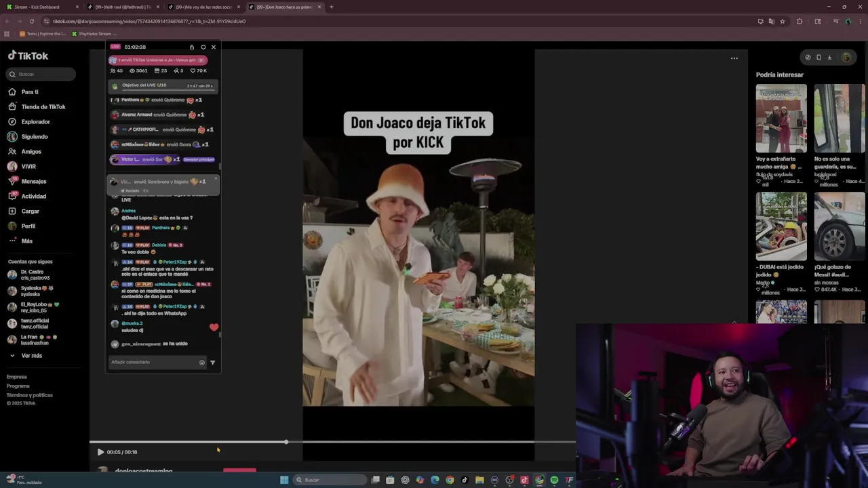The width and height of the screenshot is (868, 488).
Task: Open Mensajes inbox
Action: 27,181
